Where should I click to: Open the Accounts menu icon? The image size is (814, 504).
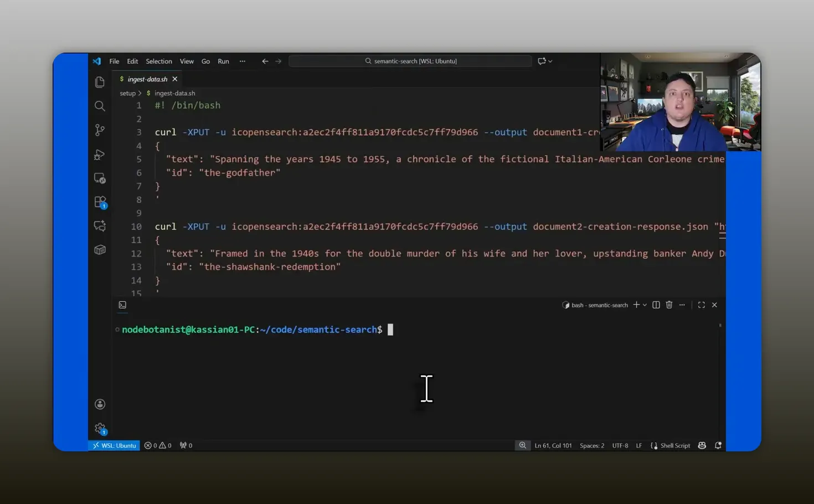(100, 404)
